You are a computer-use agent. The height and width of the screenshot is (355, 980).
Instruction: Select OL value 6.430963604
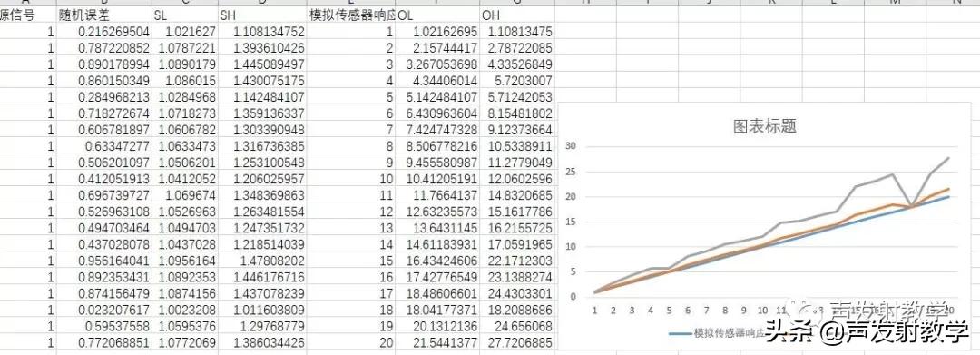click(437, 113)
